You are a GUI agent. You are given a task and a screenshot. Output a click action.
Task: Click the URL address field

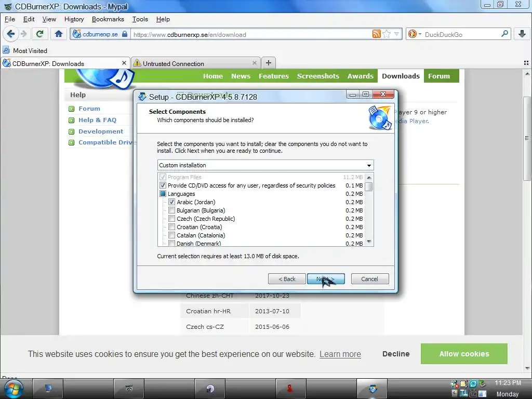pyautogui.click(x=251, y=34)
